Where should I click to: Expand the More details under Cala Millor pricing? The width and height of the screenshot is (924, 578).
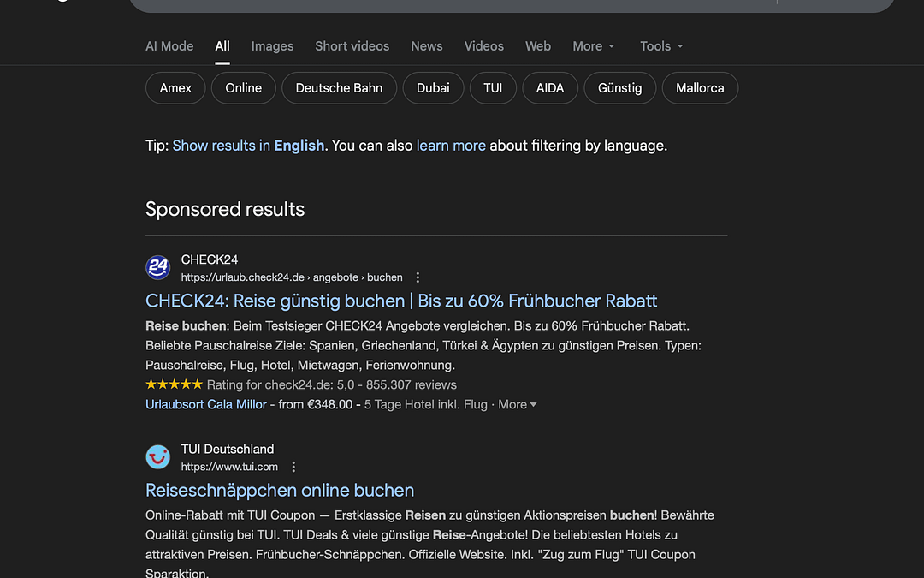517,404
